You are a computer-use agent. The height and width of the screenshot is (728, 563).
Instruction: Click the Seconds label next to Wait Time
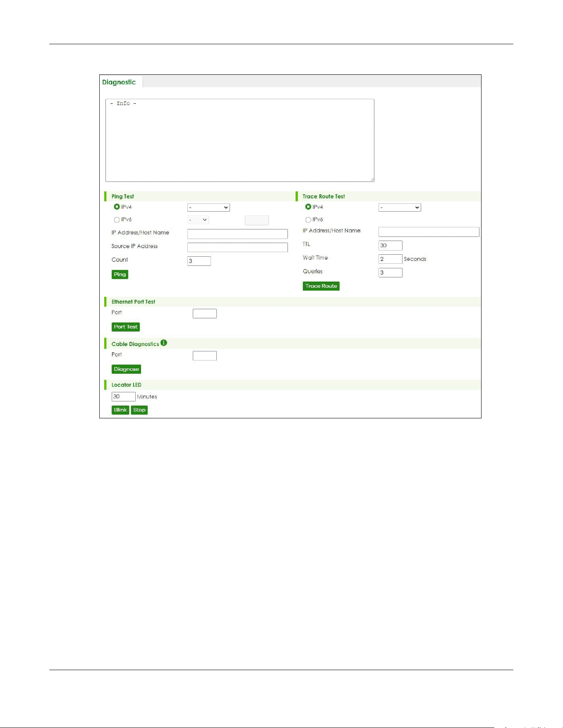(x=415, y=259)
